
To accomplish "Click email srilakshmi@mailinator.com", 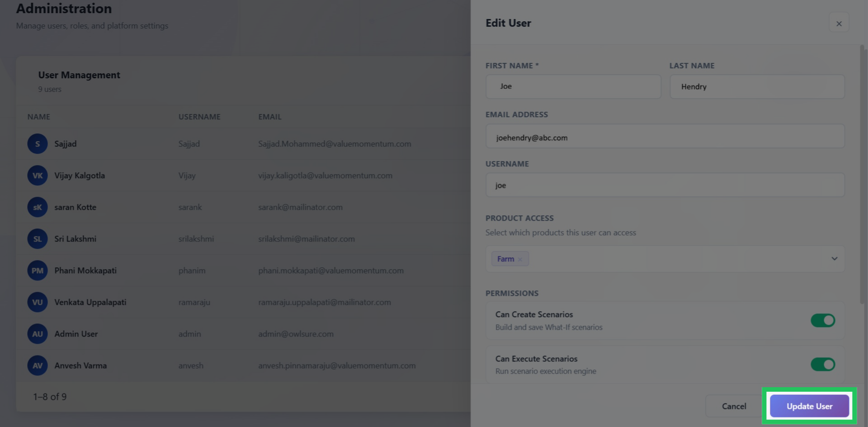I will 307,239.
